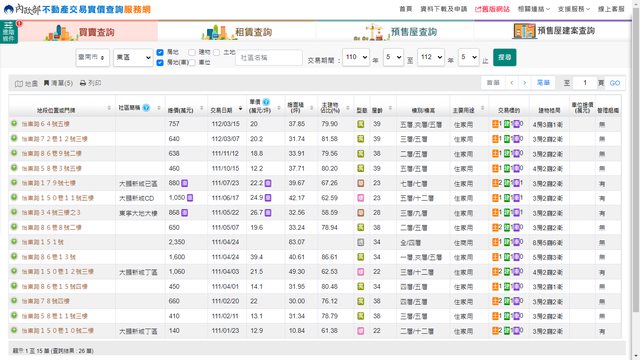Image resolution: width=640 pixels, height=360 pixels.
Task: Switch to the 租賃查詢 tab
Action: click(237, 32)
